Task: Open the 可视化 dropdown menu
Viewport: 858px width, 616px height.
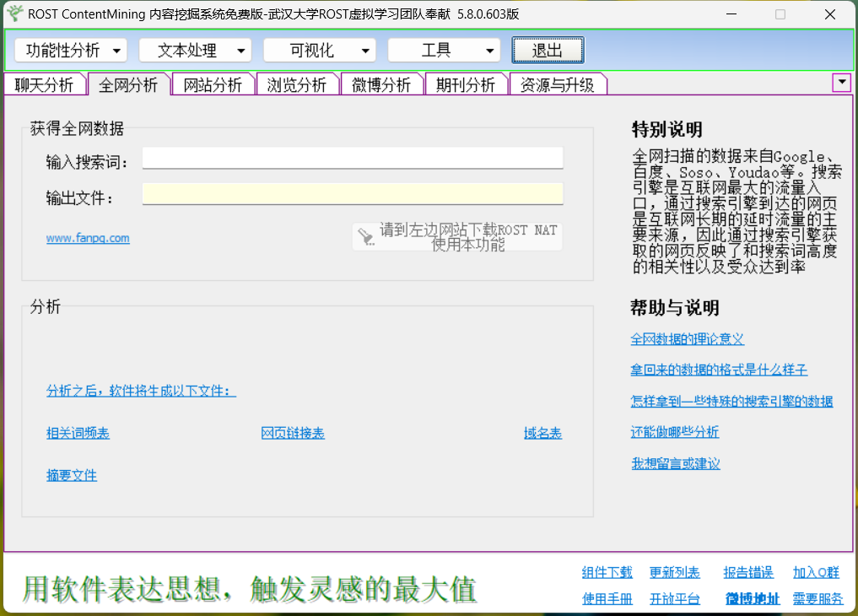Action: [x=320, y=50]
